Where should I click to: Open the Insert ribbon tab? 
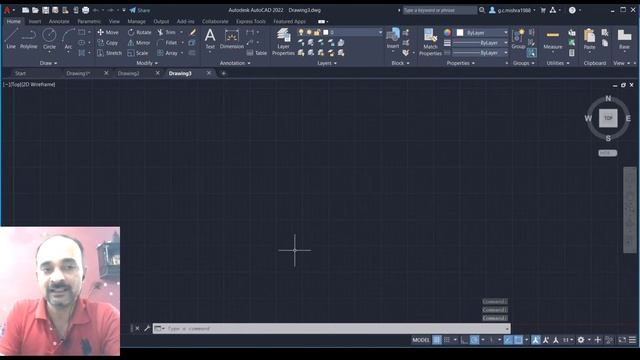[35, 21]
